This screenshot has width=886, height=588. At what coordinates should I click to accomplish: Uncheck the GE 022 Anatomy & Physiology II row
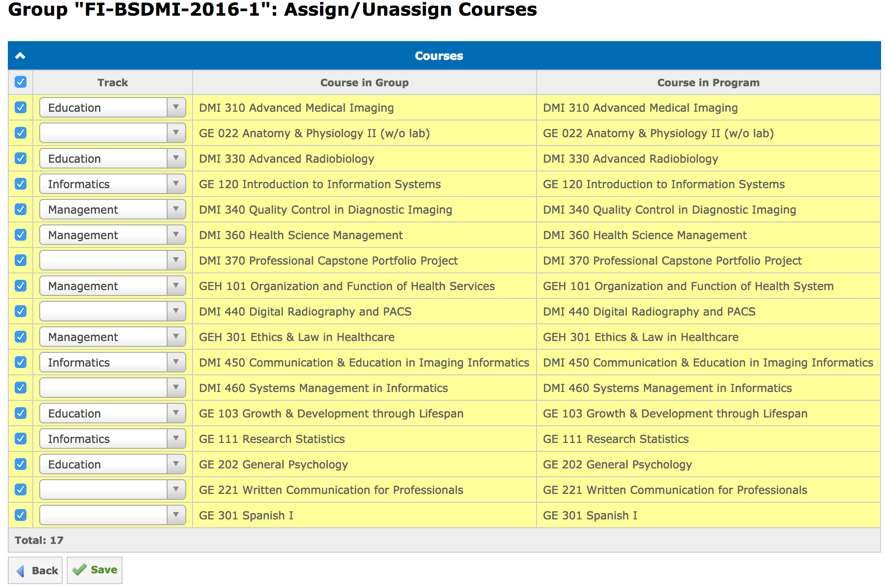pos(21,133)
